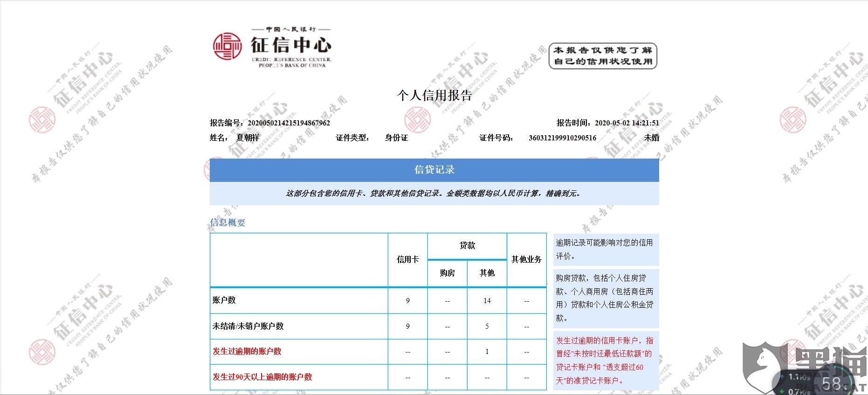Click the 其他业务 column header

click(526, 260)
